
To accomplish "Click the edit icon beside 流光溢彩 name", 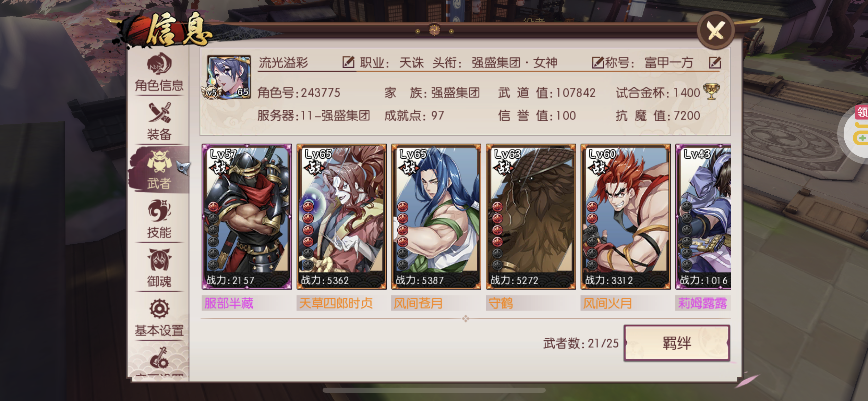I will 348,62.
